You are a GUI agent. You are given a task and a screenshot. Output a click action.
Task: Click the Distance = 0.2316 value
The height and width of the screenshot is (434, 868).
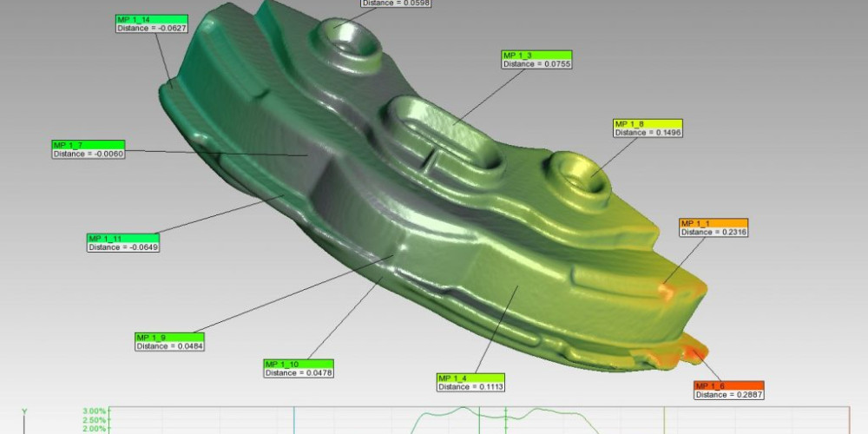coord(713,233)
